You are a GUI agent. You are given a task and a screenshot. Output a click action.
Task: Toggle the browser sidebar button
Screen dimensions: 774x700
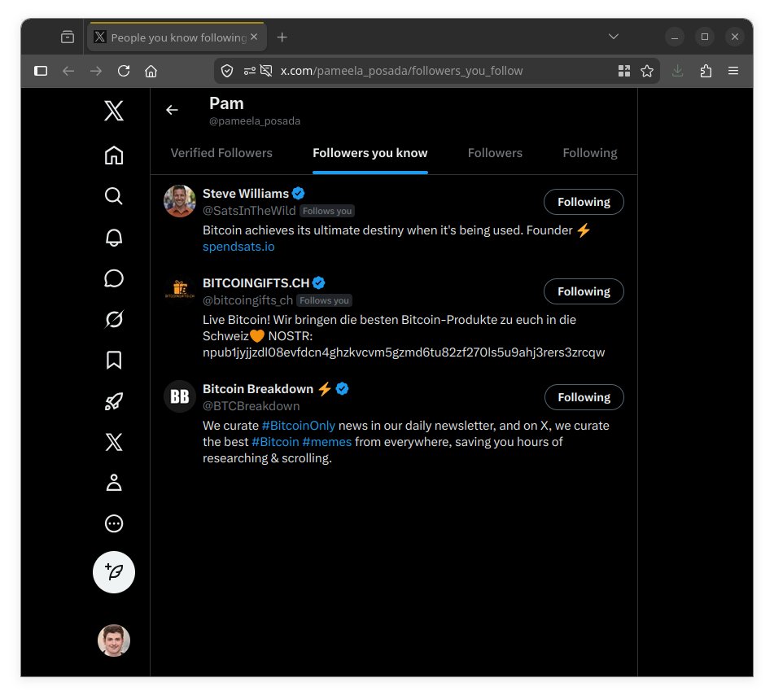coord(41,71)
